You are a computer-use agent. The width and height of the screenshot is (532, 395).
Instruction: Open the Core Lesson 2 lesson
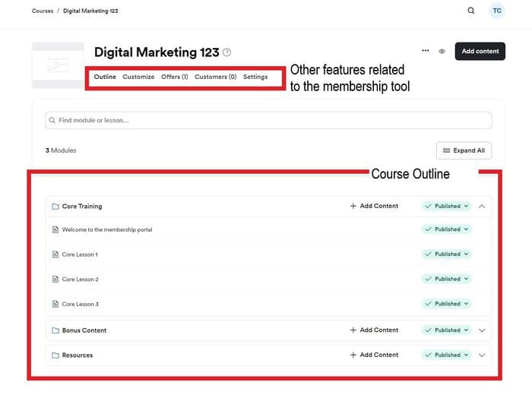pos(80,279)
